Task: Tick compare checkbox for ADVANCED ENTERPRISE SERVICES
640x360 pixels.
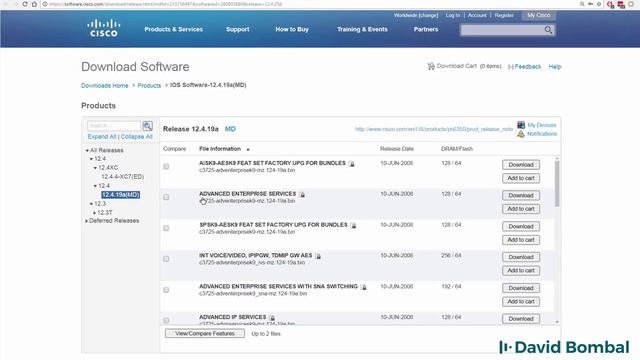Action: click(x=166, y=197)
